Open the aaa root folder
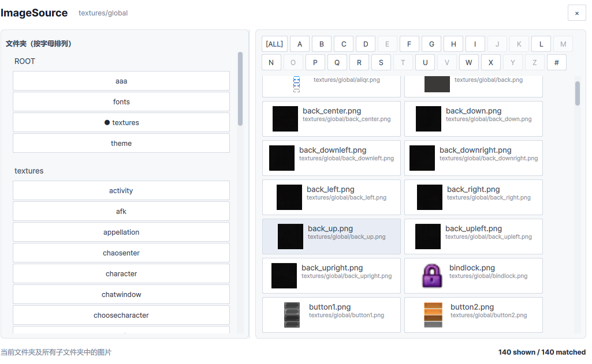The width and height of the screenshot is (592, 364). point(121,81)
